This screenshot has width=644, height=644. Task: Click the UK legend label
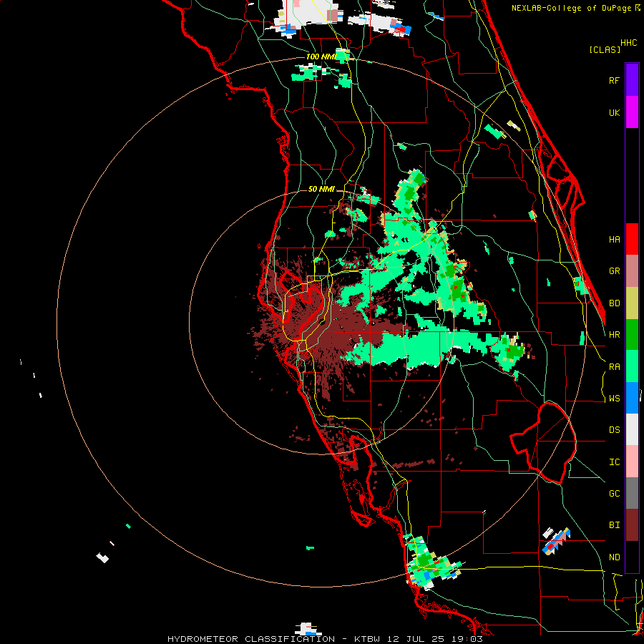[614, 112]
